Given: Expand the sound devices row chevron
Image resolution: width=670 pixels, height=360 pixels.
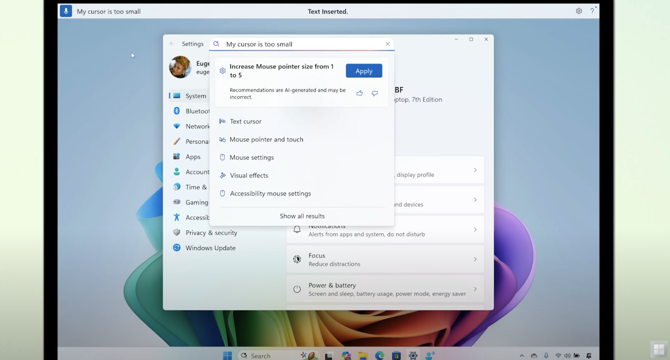Looking at the screenshot, I should pyautogui.click(x=475, y=200).
